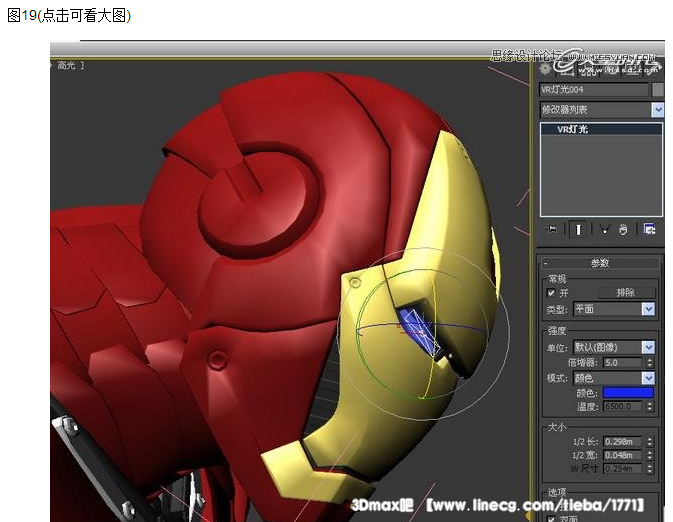
Task: Click the 1/2 长 field 0.298m
Action: click(x=622, y=441)
